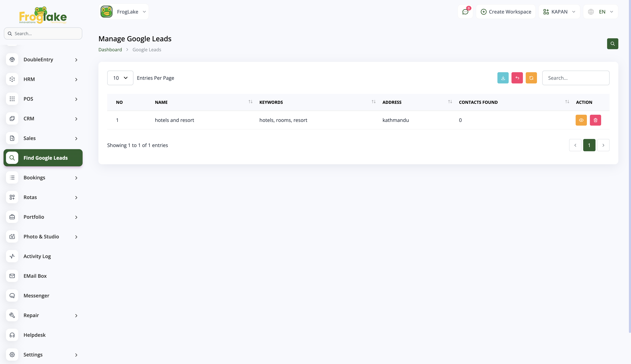The image size is (631, 364).
Task: Open Activity Log from sidebar
Action: 37,256
